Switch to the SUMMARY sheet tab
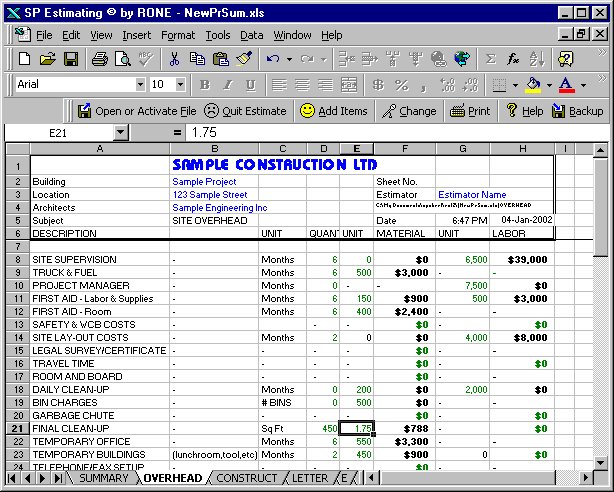 pyautogui.click(x=103, y=479)
